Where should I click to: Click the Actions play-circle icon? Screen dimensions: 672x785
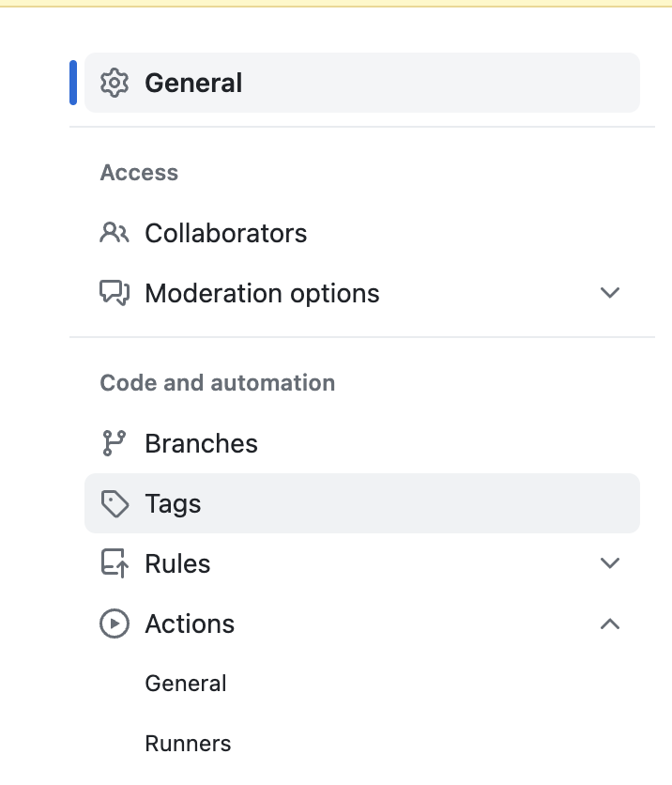(x=115, y=623)
